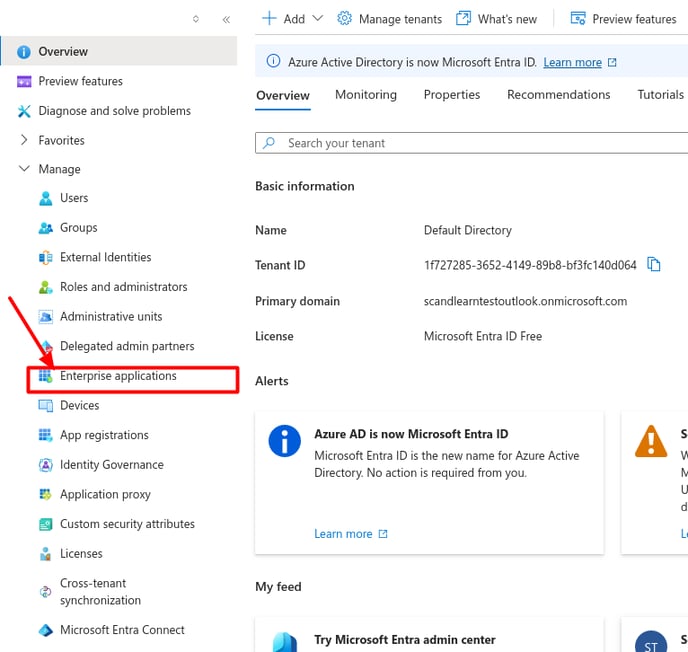688x652 pixels.
Task: Switch to the Monitoring tab
Action: coord(366,95)
